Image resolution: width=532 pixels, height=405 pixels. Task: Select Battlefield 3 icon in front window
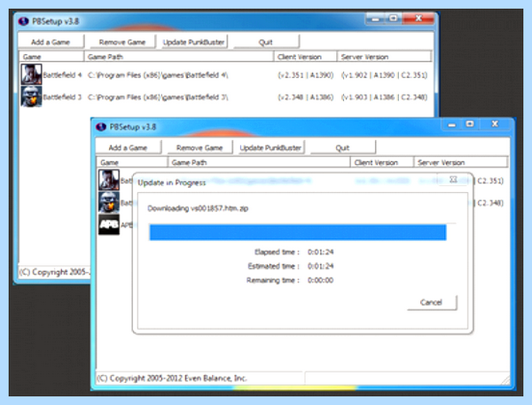[109, 202]
